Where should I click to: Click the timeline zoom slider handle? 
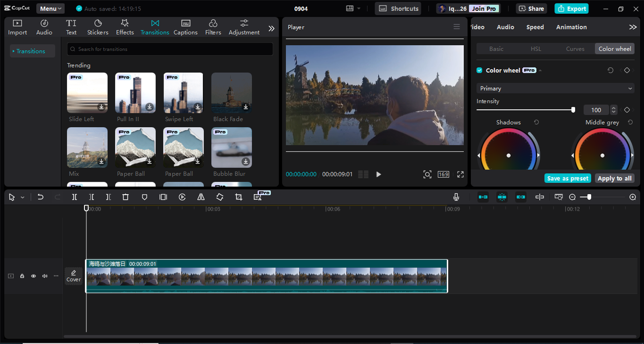click(589, 197)
